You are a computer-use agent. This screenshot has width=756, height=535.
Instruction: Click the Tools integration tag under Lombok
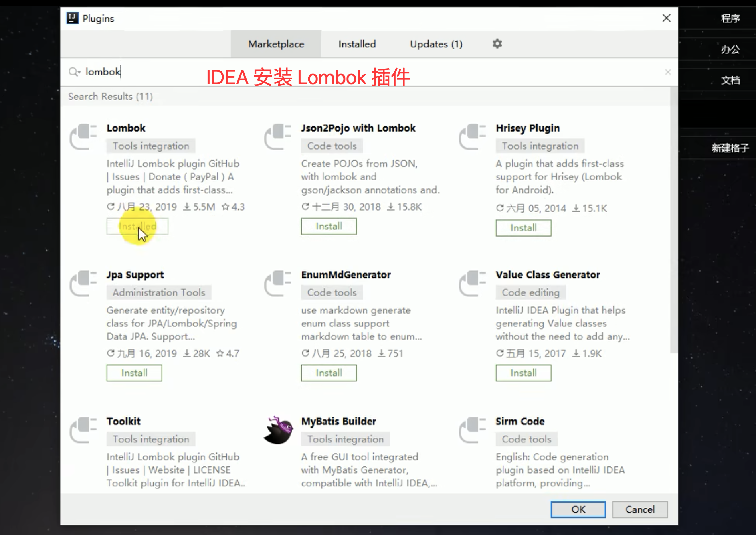click(x=151, y=146)
